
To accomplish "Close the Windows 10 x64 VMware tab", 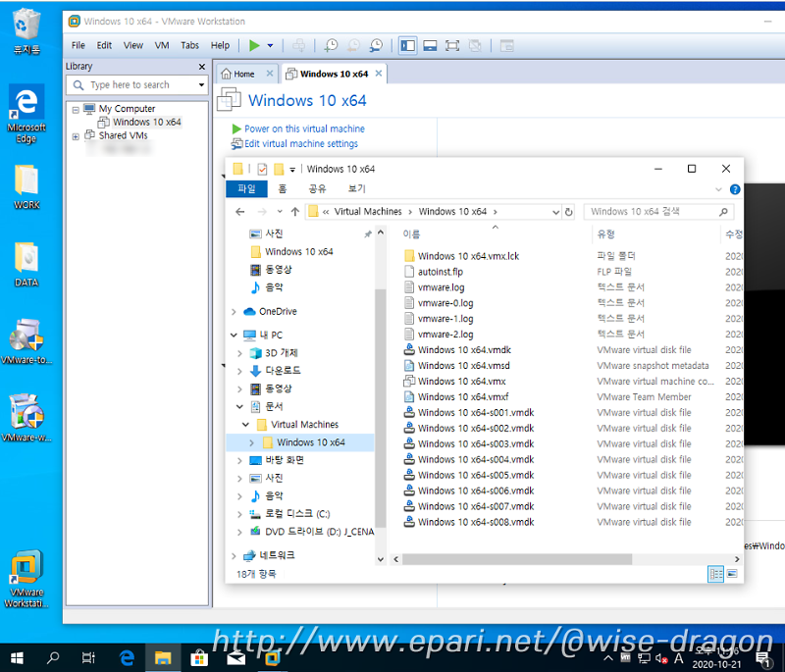I will click(x=379, y=74).
